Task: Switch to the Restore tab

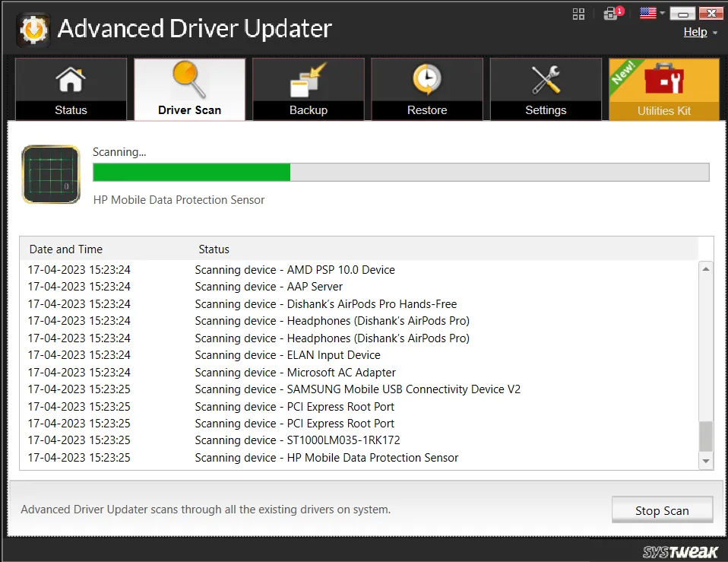Action: tap(427, 89)
